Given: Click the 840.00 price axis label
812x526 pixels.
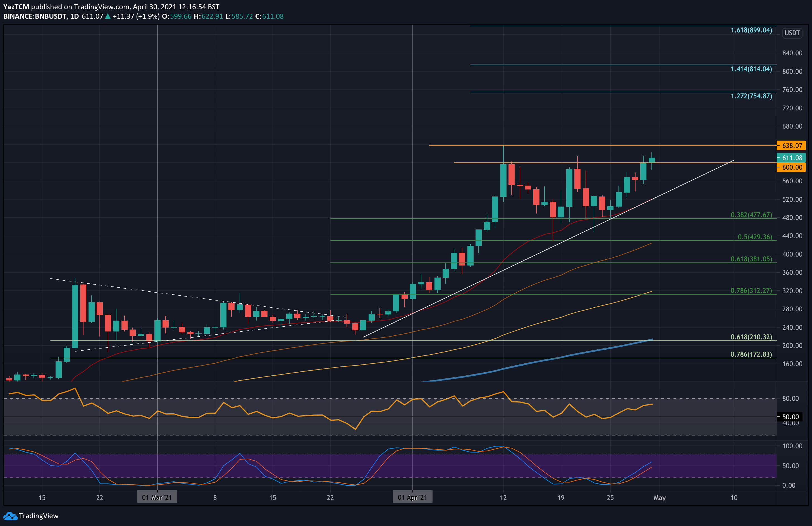Looking at the screenshot, I should (792, 53).
